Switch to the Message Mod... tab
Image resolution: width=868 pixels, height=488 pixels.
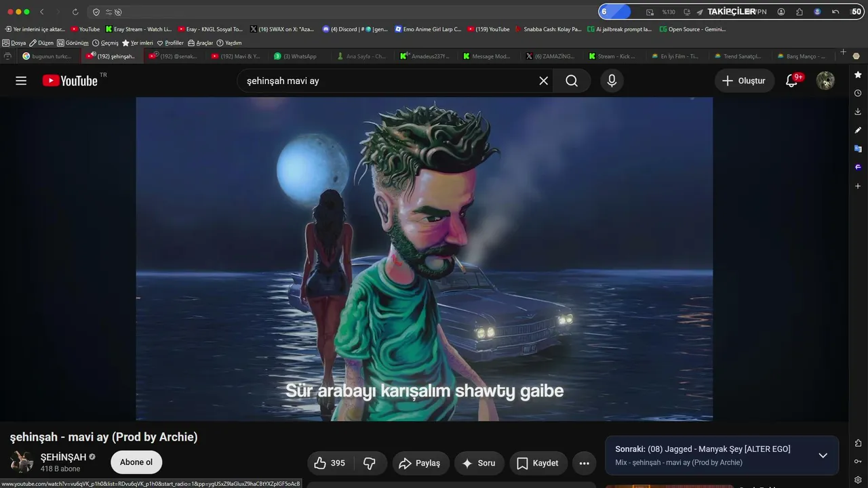(x=488, y=56)
